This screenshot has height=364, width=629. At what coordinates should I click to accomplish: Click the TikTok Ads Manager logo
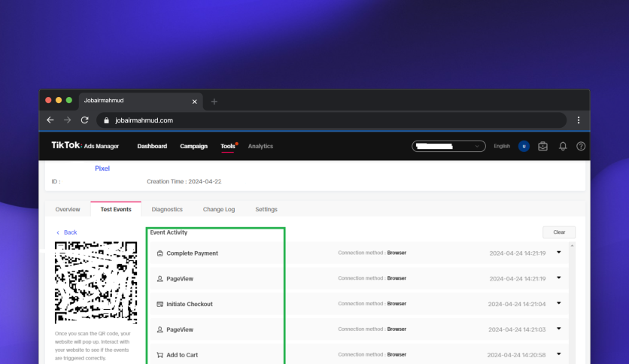coord(85,145)
